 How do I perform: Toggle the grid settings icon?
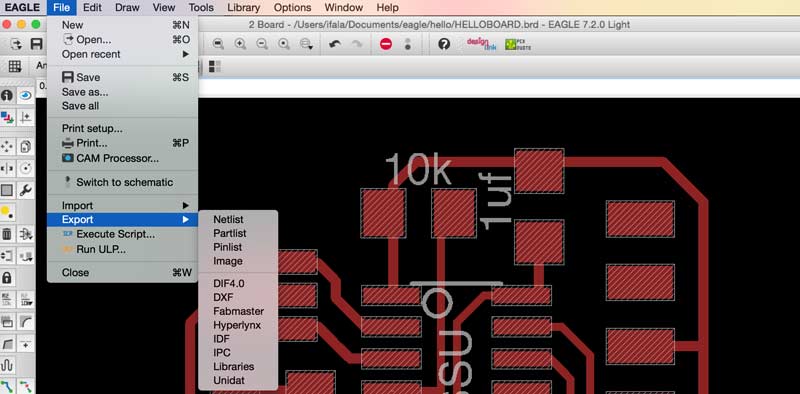(15, 66)
